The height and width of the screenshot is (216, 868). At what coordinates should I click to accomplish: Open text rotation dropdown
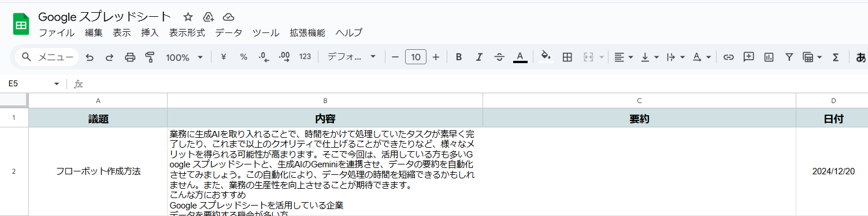click(702, 57)
